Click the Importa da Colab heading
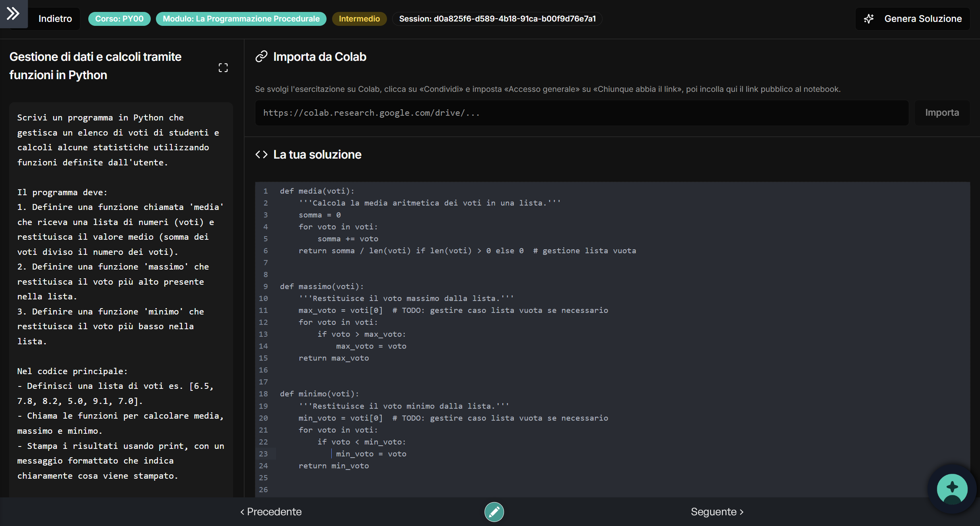The image size is (980, 526). (320, 57)
